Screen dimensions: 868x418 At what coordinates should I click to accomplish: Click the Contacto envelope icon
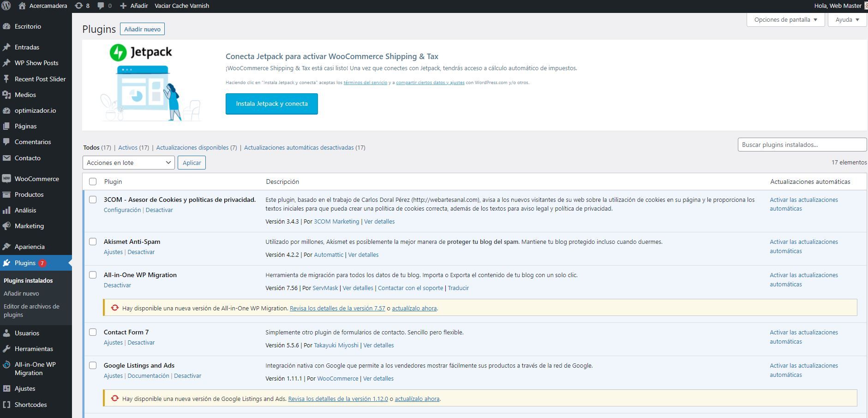click(x=6, y=158)
